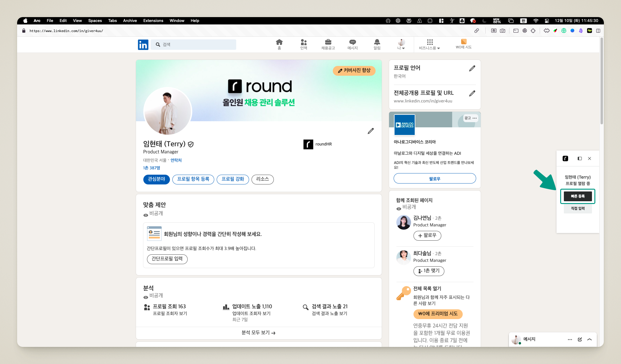Expand the messaging overlay chevron
The height and width of the screenshot is (364, 621).
(590, 340)
